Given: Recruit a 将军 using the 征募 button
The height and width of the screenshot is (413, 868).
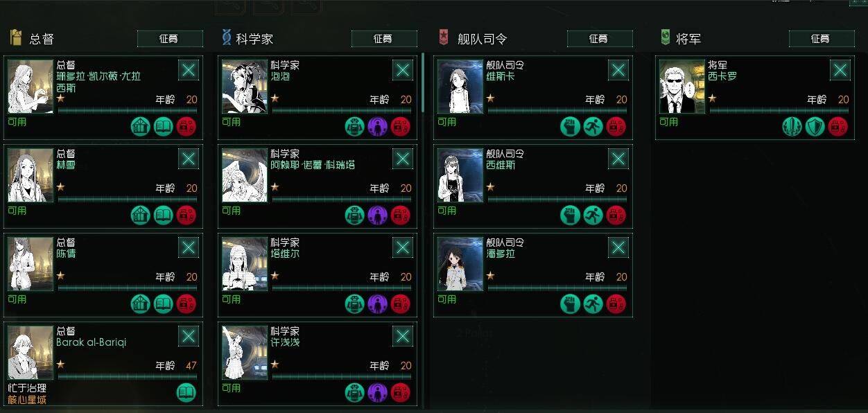Looking at the screenshot, I should [x=822, y=39].
